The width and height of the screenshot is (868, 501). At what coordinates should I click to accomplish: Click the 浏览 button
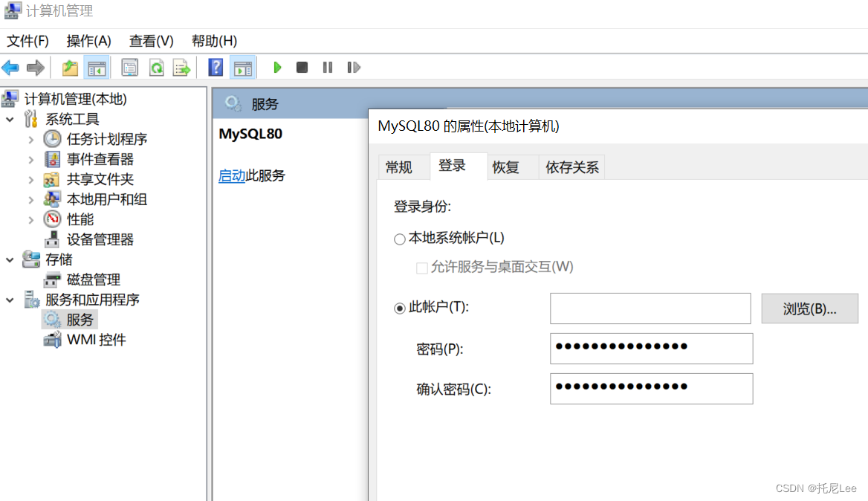[809, 308]
